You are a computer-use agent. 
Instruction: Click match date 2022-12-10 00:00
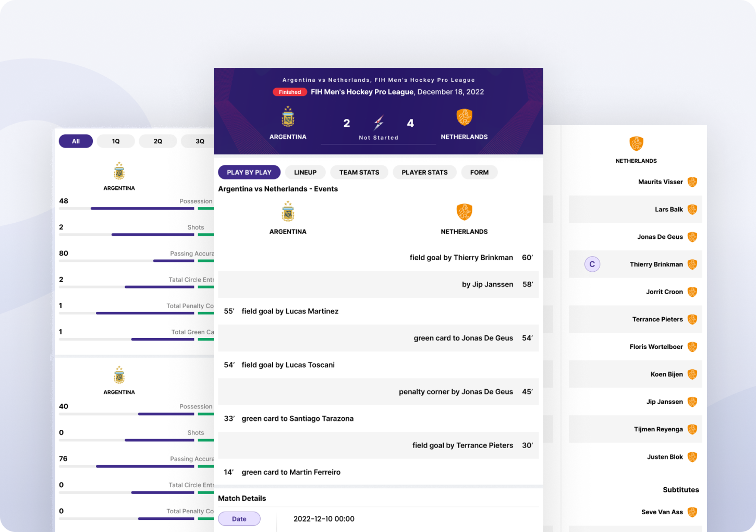(x=324, y=519)
